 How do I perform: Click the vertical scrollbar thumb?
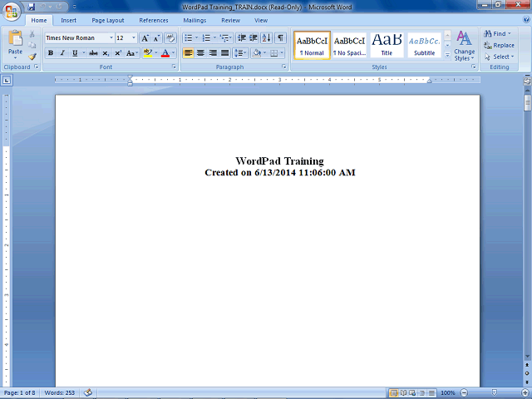(x=527, y=102)
